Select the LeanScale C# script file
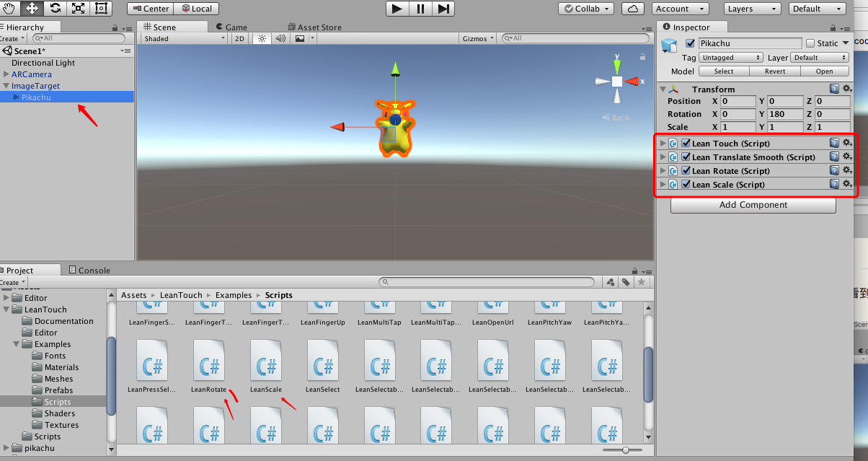Viewport: 868px width, 461px height. (266, 366)
